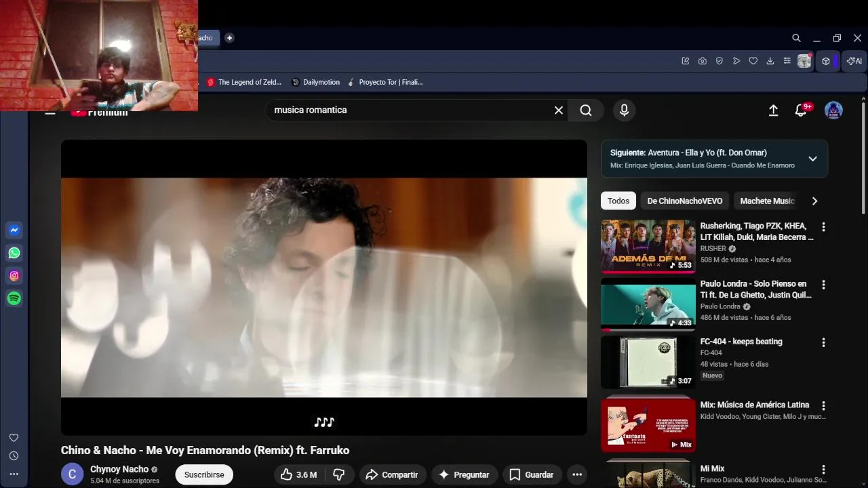This screenshot has width=868, height=488.
Task: Show more filter chips with right arrow
Action: coord(814,201)
